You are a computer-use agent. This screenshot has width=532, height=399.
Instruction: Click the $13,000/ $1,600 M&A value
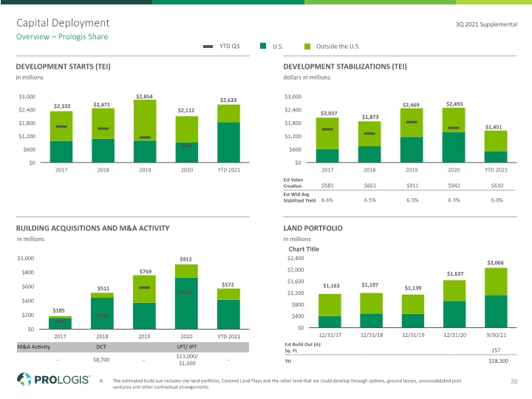(x=187, y=360)
